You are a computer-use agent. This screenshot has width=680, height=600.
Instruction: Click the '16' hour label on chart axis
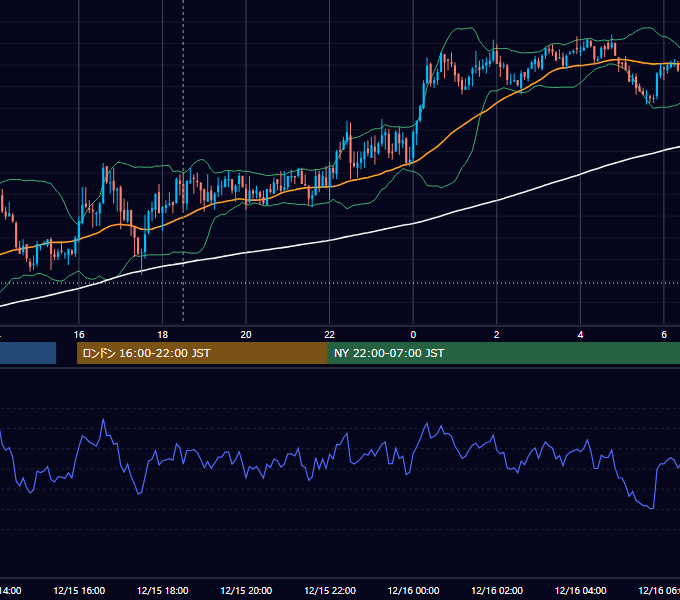[x=79, y=334]
